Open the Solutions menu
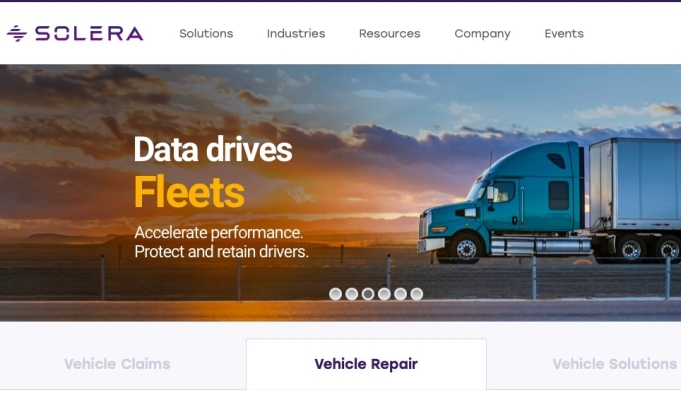681x400 pixels. pos(206,33)
